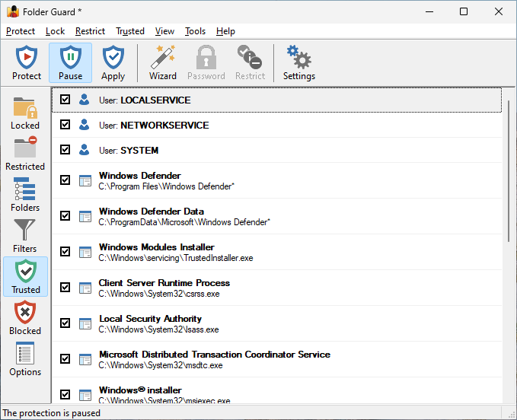Screen dimensions: 517x420
Task: Uncheck the LOCALSERVICE user checkbox
Action: [x=65, y=99]
